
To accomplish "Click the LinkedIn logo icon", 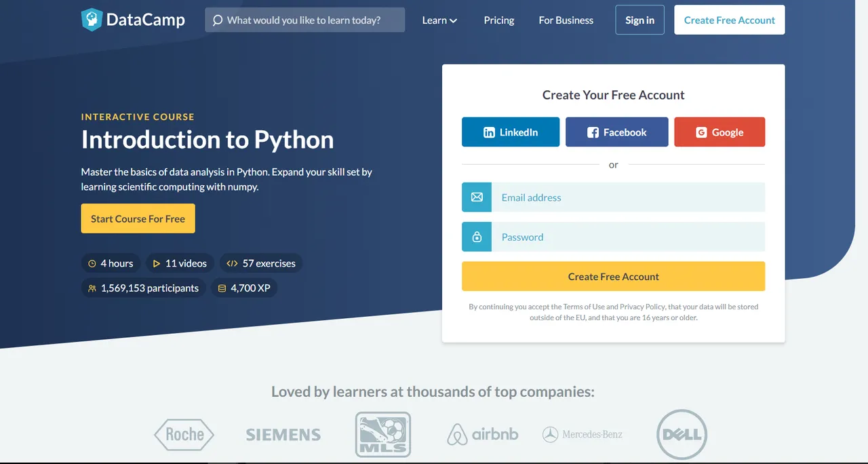I will [x=489, y=133].
